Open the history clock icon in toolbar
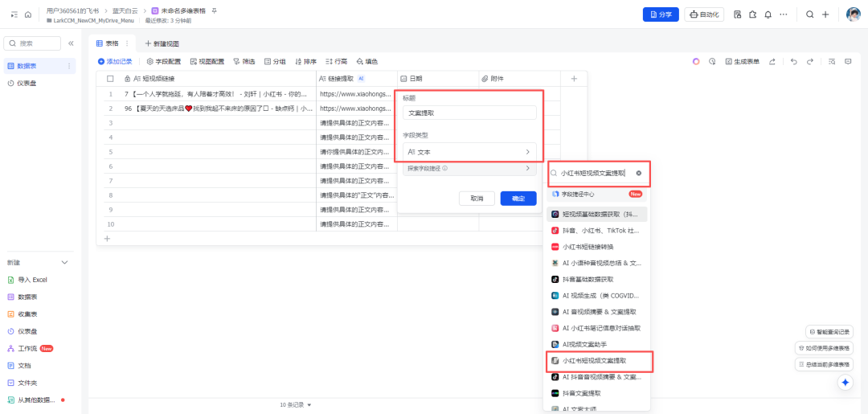868x414 pixels. (x=712, y=61)
